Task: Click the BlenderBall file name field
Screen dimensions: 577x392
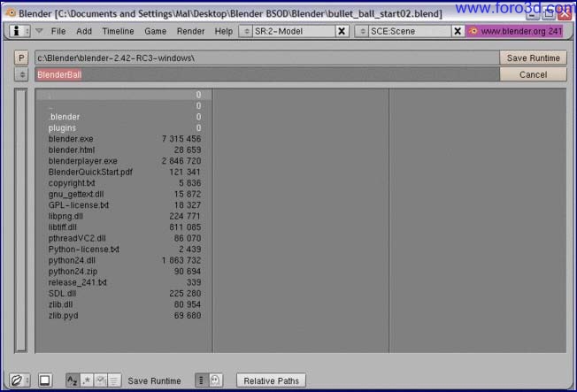Action: [267, 74]
